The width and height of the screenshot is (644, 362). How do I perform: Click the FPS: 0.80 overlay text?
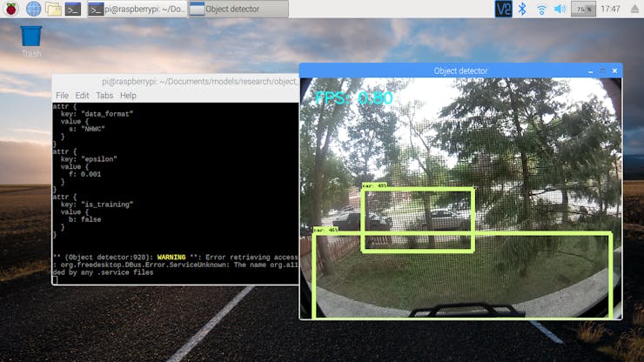[x=354, y=98]
